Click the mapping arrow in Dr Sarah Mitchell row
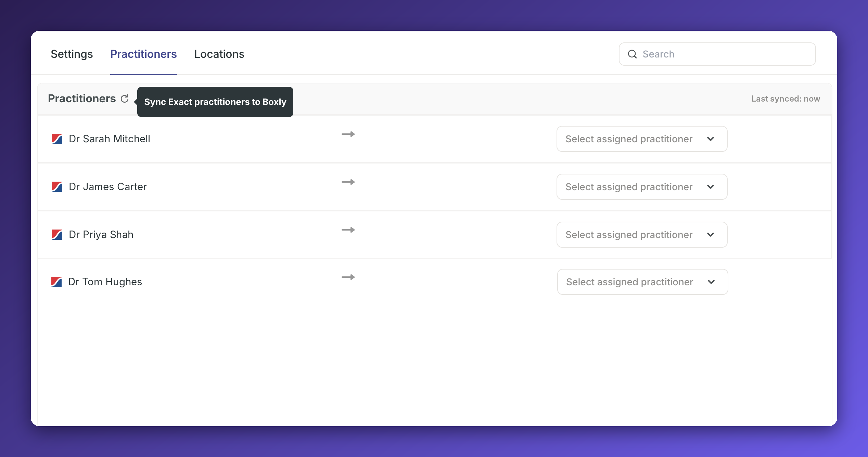868x457 pixels. (348, 134)
